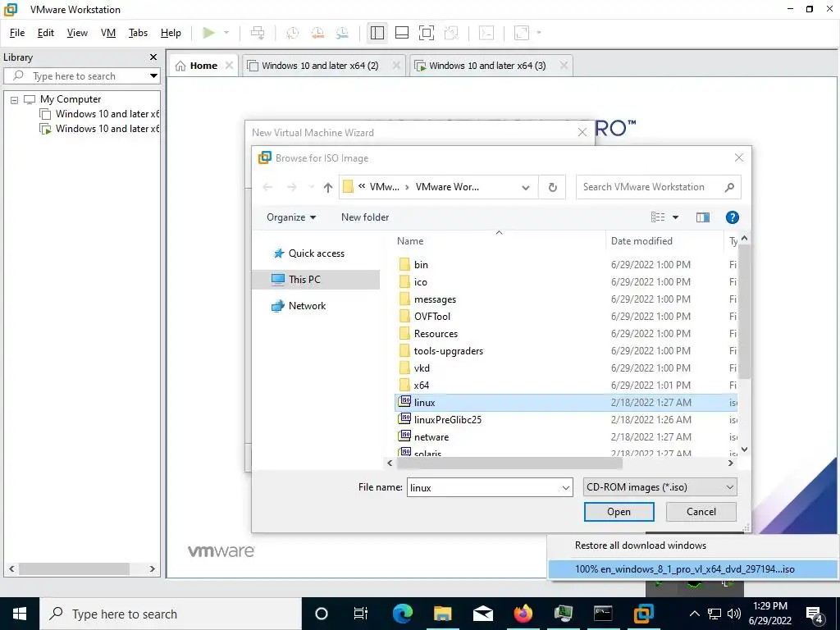Screen dimensions: 840x630
Task: Open the Edit menu
Action: pyautogui.click(x=46, y=33)
